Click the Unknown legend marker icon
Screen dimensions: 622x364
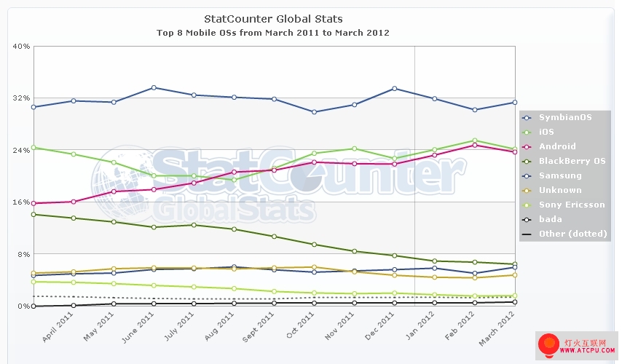tap(527, 191)
